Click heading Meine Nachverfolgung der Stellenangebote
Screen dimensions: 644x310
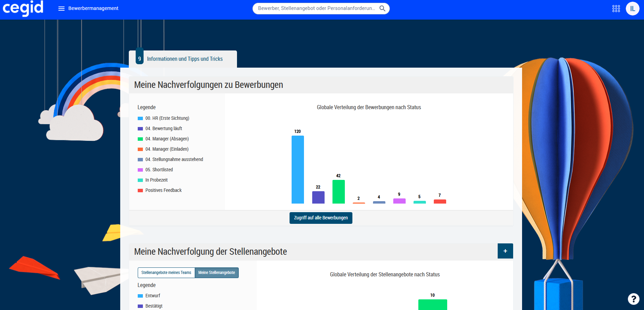coord(211,252)
